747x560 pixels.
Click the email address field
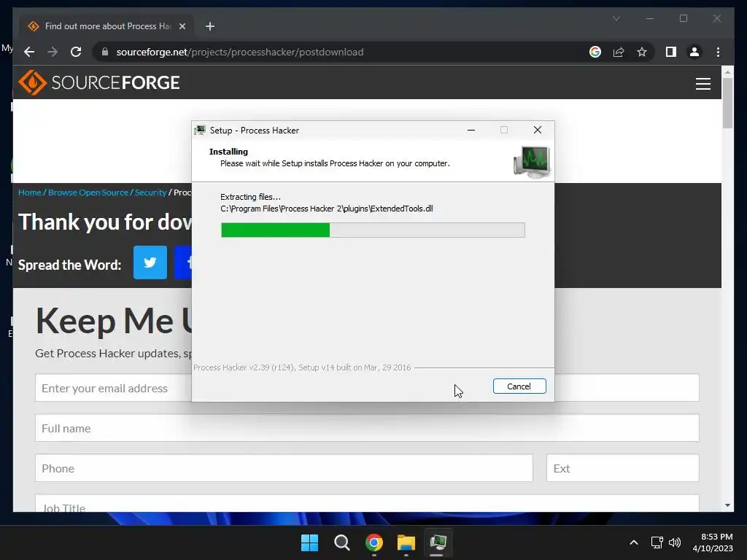pyautogui.click(x=113, y=388)
